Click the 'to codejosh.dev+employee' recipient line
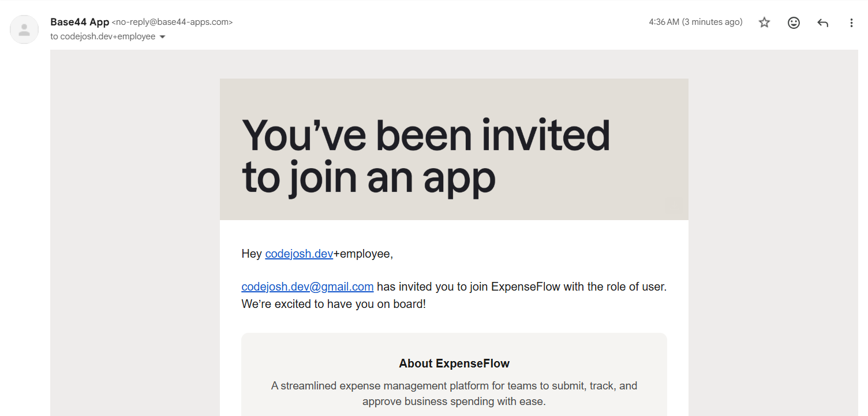 click(x=103, y=36)
